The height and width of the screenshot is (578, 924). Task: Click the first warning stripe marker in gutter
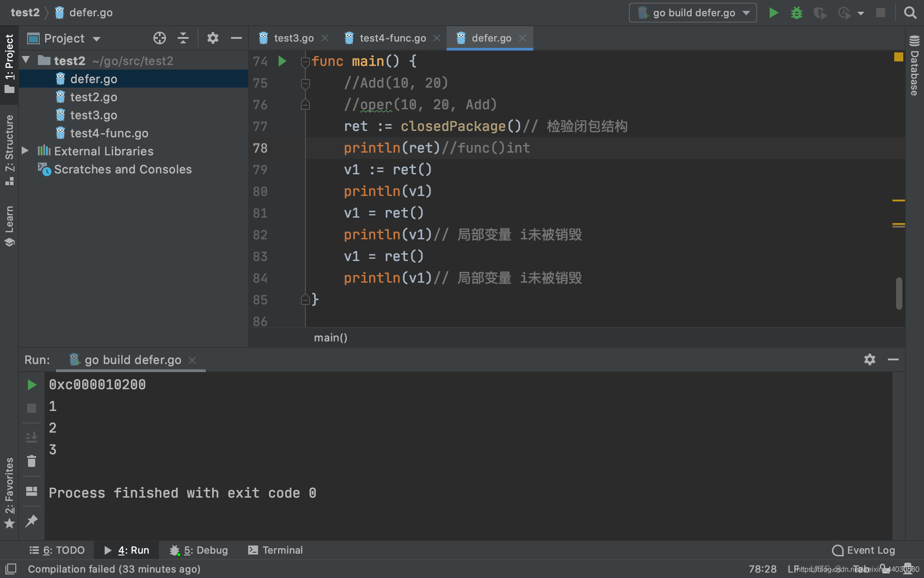(x=899, y=200)
